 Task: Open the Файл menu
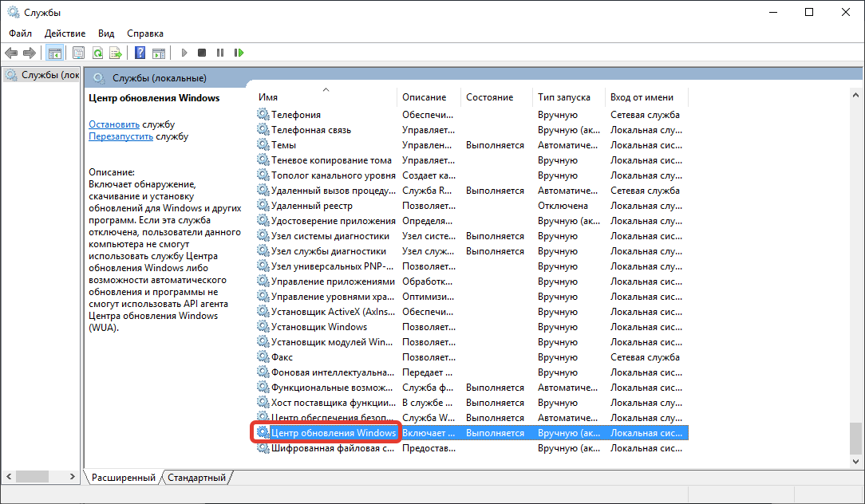(21, 33)
